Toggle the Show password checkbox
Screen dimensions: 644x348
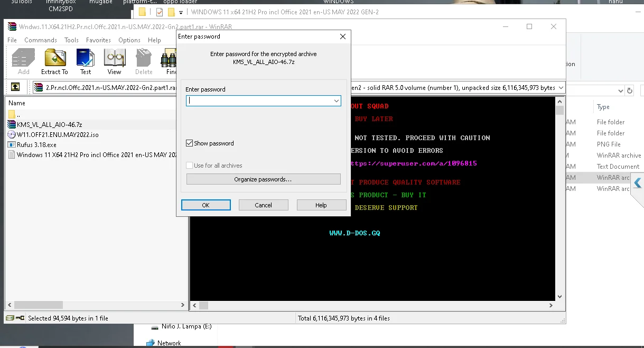coord(190,143)
